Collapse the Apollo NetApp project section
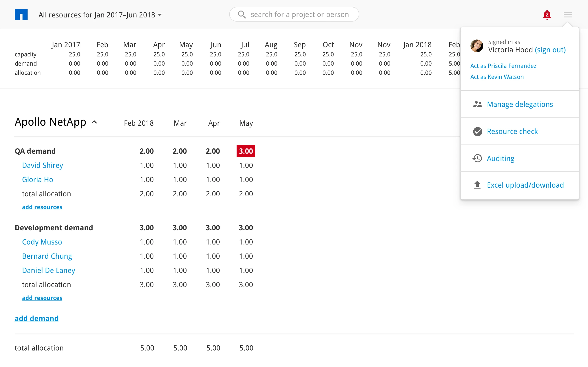The height and width of the screenshot is (367, 588). (94, 122)
